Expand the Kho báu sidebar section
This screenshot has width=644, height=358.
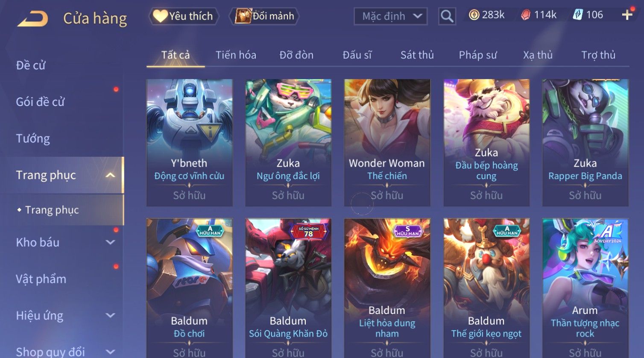110,242
